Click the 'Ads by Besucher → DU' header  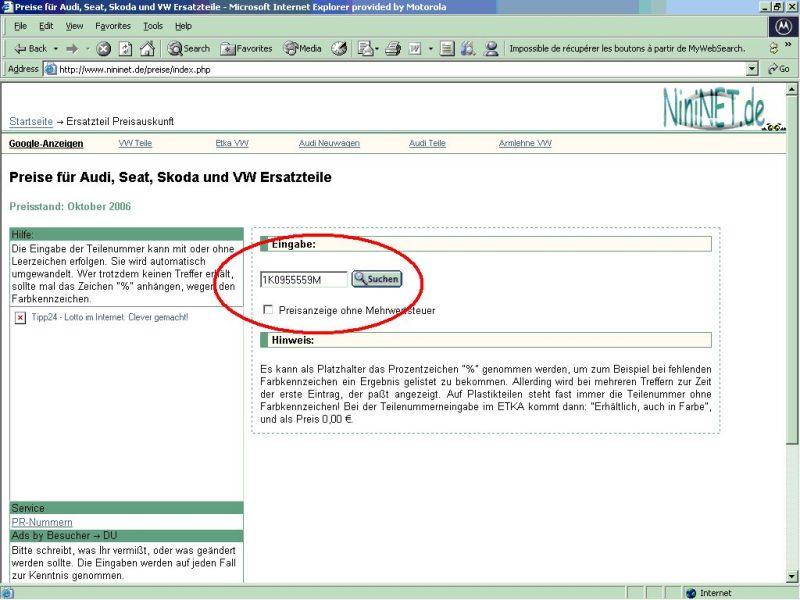tap(127, 536)
